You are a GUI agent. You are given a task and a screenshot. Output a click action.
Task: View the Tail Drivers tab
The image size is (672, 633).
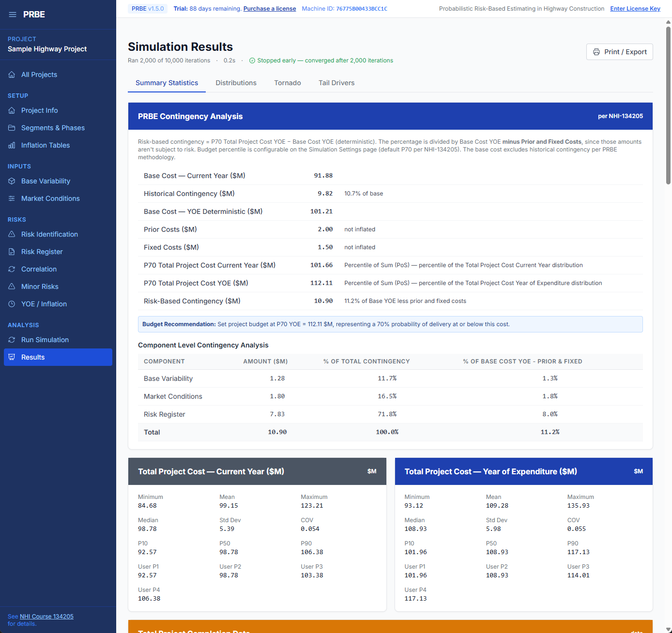[336, 83]
